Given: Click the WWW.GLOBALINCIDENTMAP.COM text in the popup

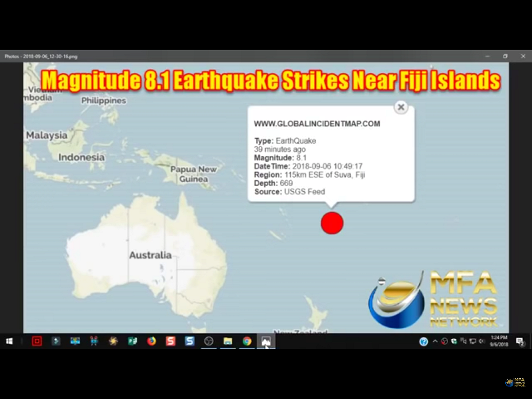Looking at the screenshot, I should click(x=317, y=124).
